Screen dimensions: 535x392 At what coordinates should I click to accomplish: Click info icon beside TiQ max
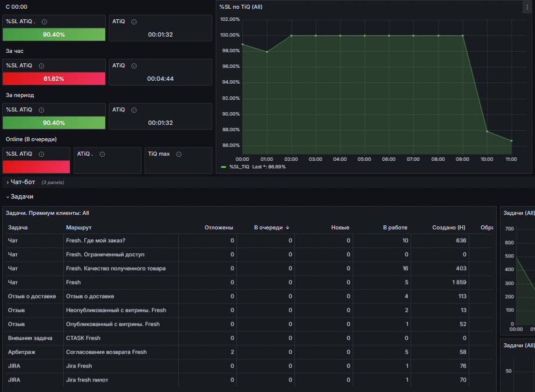(179, 154)
